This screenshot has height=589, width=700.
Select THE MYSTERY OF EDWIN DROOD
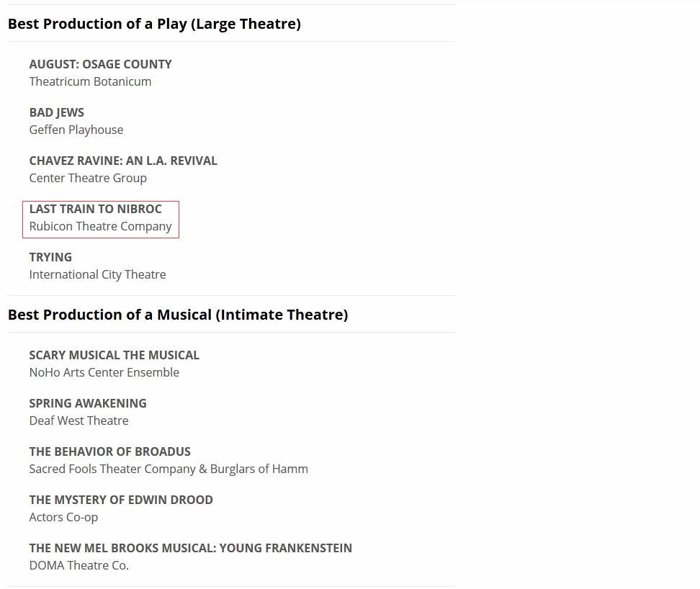pyautogui.click(x=121, y=500)
